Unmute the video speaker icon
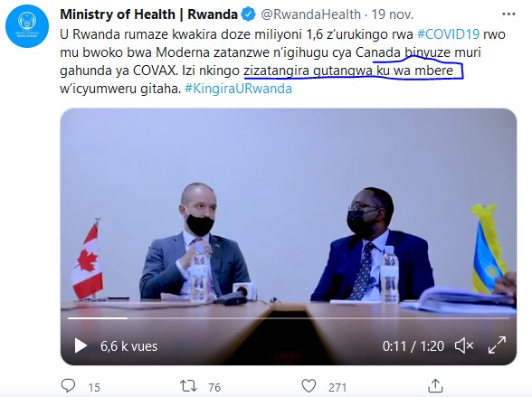Screen dimensions: 532x397 (464, 346)
